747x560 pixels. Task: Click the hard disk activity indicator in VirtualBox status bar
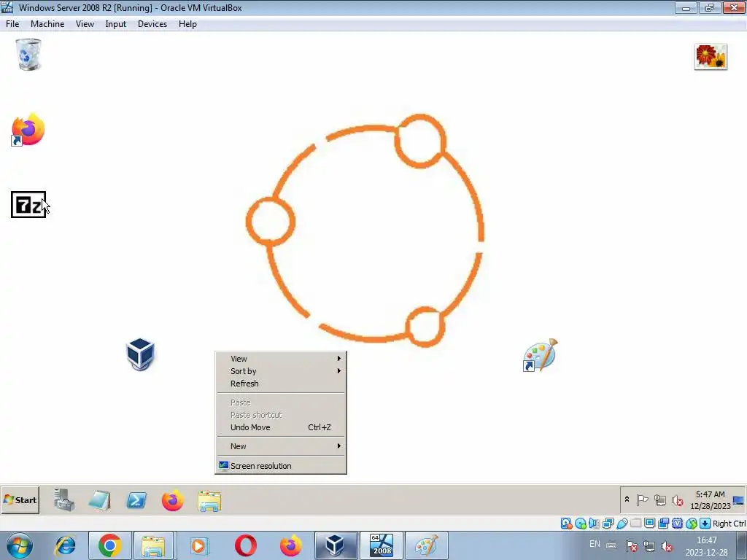tap(566, 524)
